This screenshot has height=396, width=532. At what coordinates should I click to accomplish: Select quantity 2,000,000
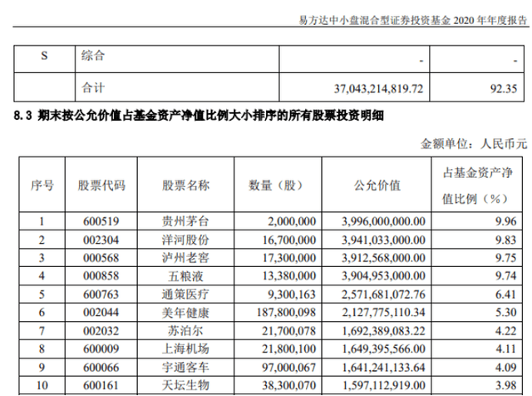[292, 221]
